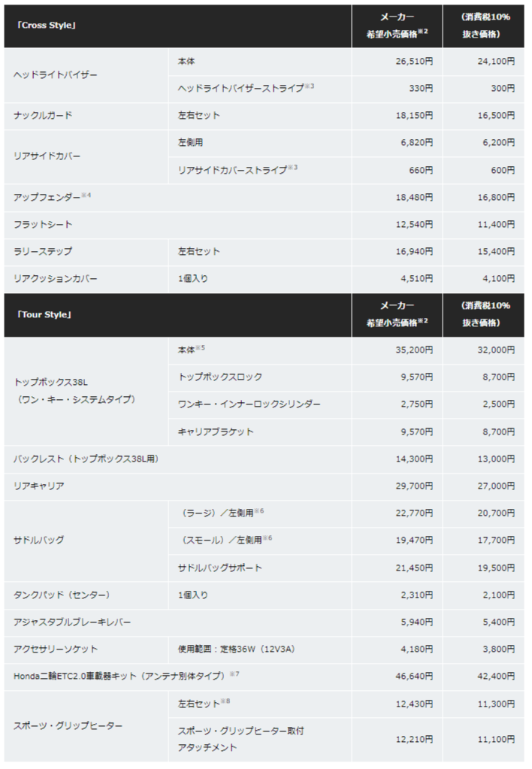Viewport: 532px width, 769px height.
Task: Select ワンキー・インナーロックシリンダー text
Action: click(249, 404)
